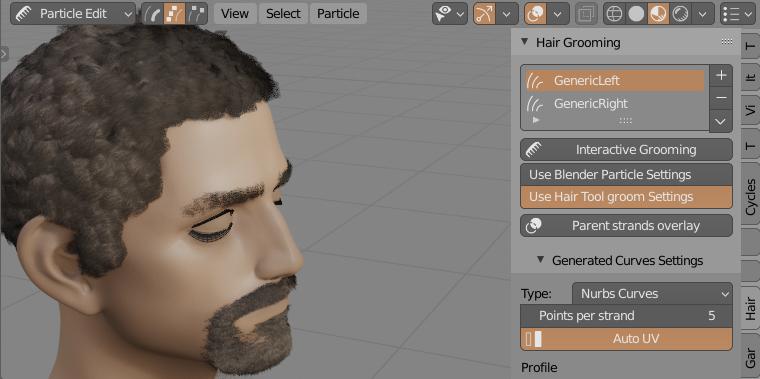Click the Auto UV toggle icon
This screenshot has width=760, height=379.
coord(534,339)
